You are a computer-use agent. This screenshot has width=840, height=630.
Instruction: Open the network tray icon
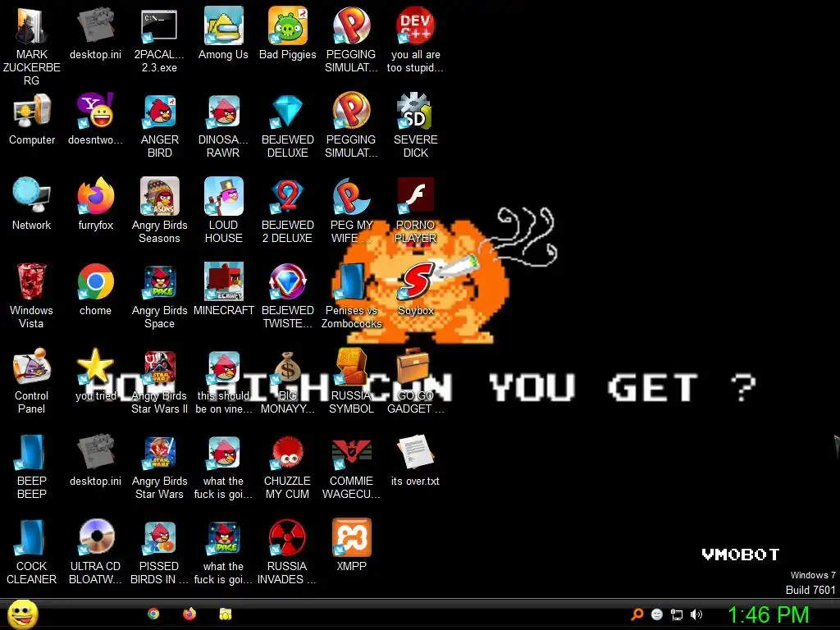[x=677, y=615]
